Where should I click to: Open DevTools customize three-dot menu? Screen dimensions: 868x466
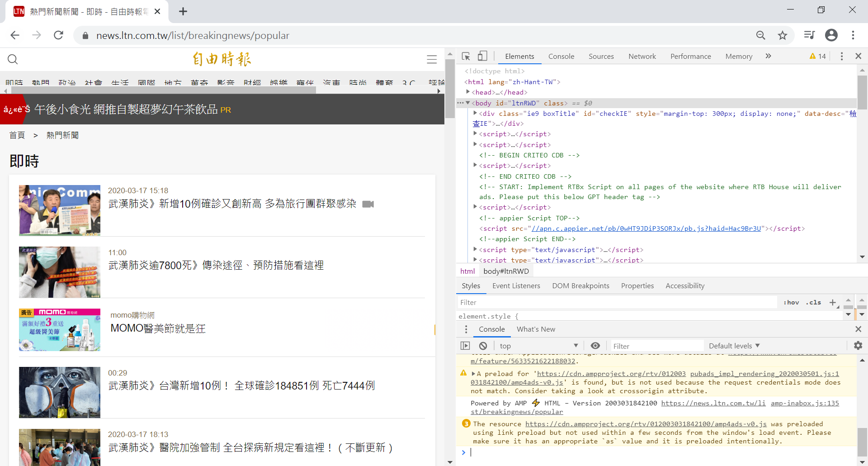point(841,56)
